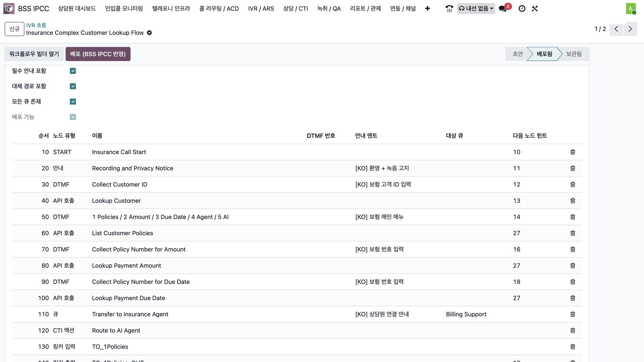The image size is (644, 362).
Task: Toggle the 대체 경로 포함 checkbox
Action: pos(73,86)
